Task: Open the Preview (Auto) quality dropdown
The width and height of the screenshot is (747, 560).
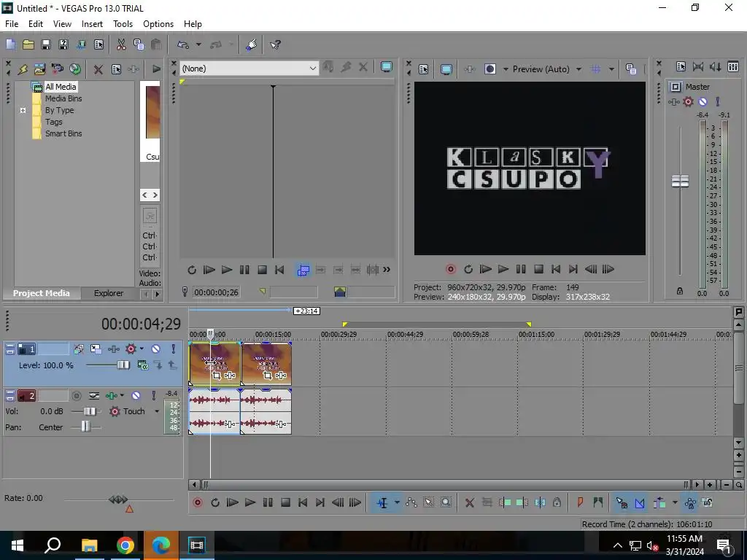Action: pos(578,69)
